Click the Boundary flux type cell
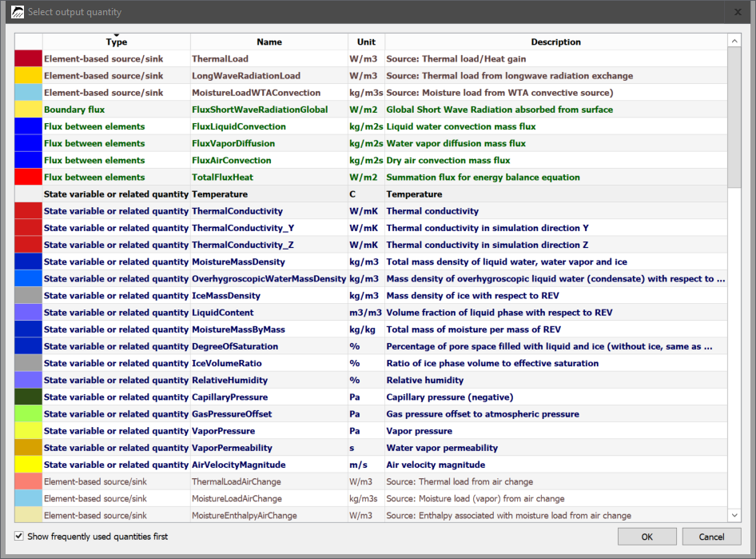 [x=117, y=110]
